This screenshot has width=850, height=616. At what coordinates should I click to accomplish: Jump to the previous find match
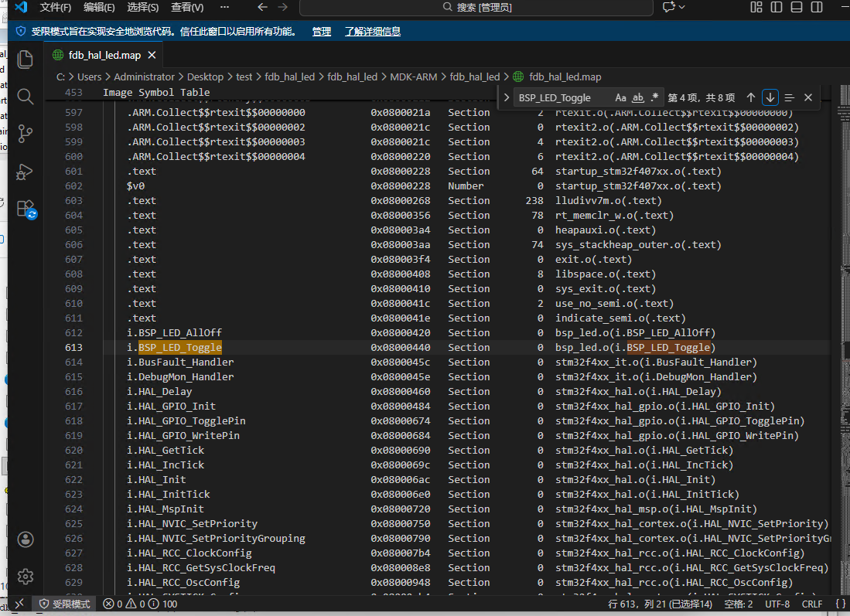(751, 97)
